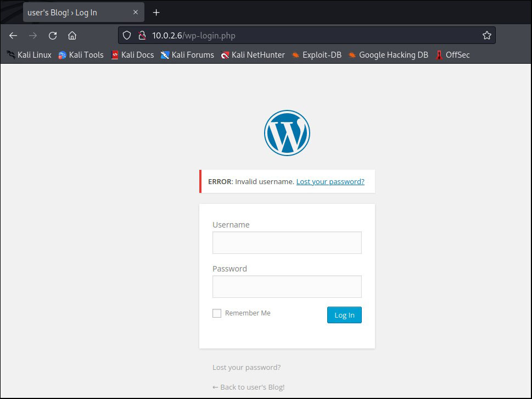532x399 pixels.
Task: Submit the form with Log In button
Action: coord(344,315)
